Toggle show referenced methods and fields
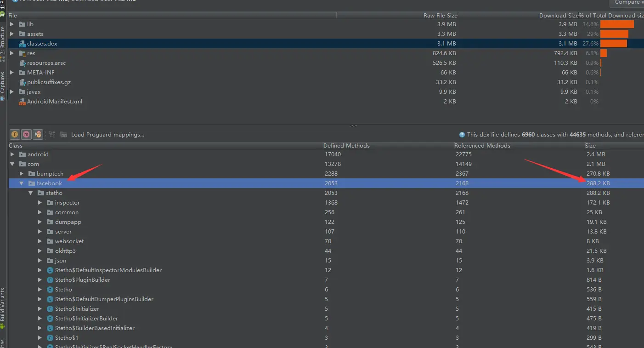 [x=38, y=134]
